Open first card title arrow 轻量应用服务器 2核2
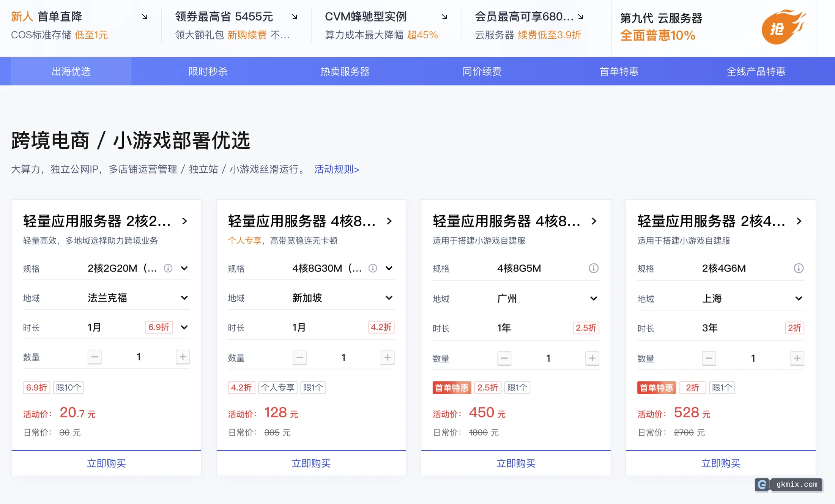The image size is (835, 504). [185, 221]
